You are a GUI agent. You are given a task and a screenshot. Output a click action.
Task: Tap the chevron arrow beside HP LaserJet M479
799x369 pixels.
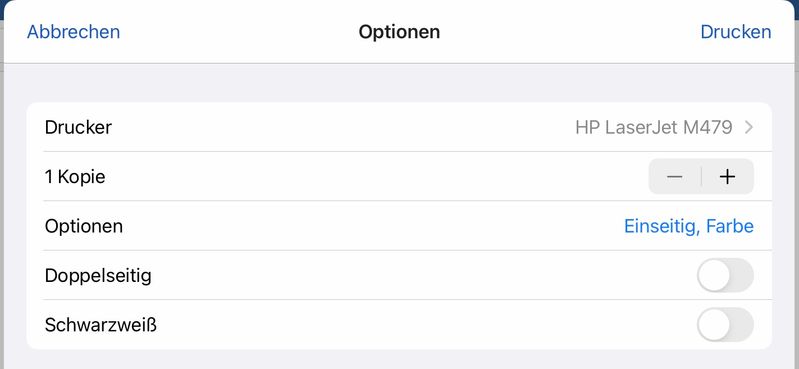point(749,127)
